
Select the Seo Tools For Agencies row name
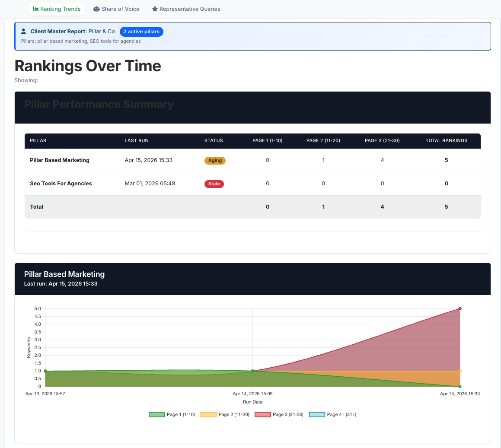pos(61,184)
